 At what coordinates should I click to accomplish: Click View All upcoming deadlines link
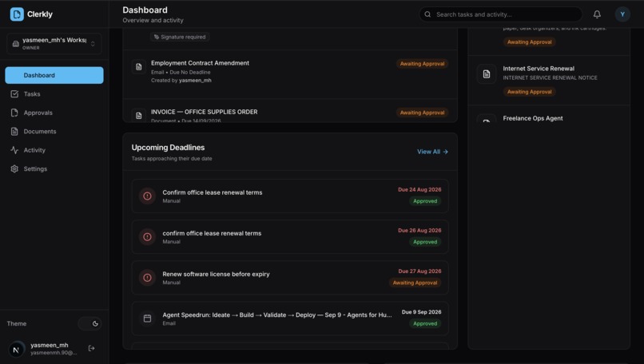tap(432, 152)
